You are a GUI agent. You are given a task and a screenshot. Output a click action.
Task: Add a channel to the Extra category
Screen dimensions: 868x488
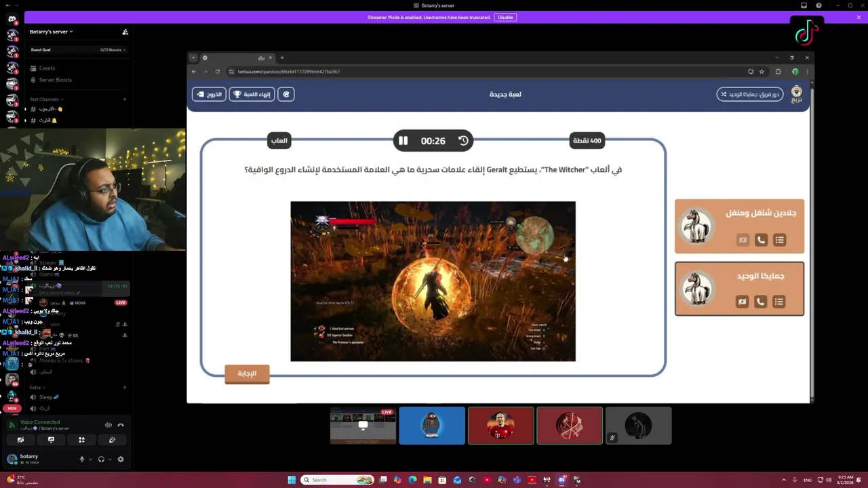pyautogui.click(x=125, y=388)
